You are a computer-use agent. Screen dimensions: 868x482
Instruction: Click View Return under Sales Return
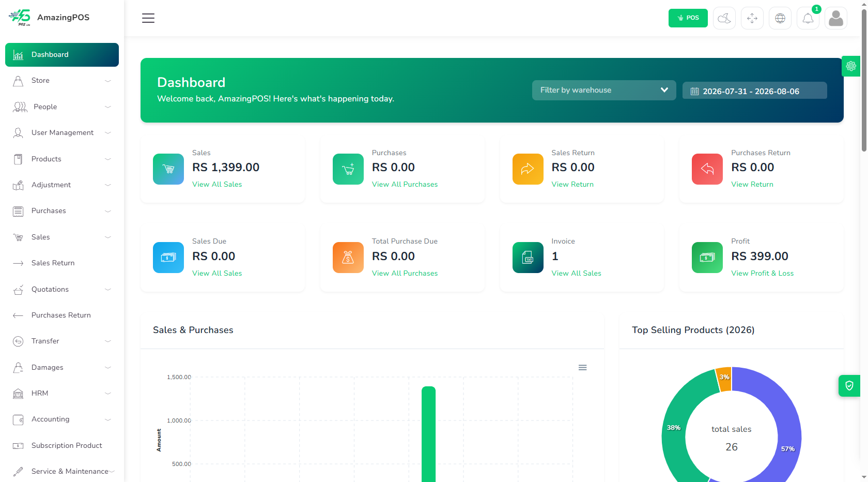(x=572, y=185)
